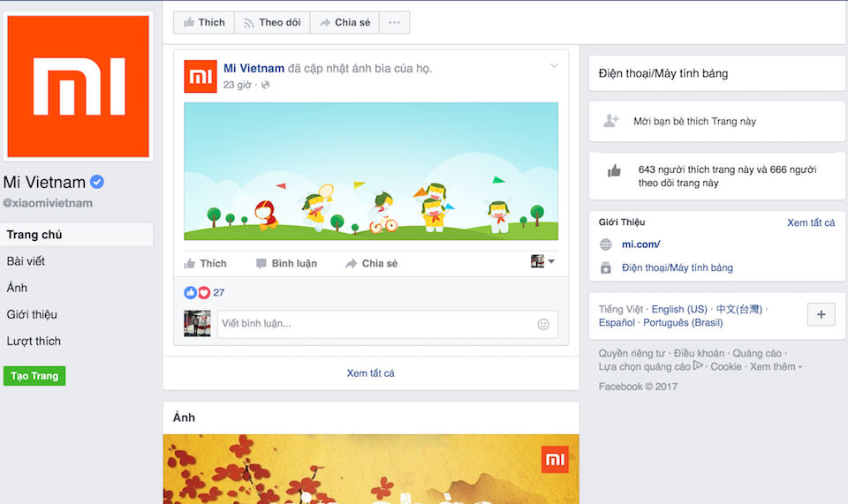Click Xem tất cả in Giới Thiệu panel
The width and height of the screenshot is (848, 504).
pos(811,222)
